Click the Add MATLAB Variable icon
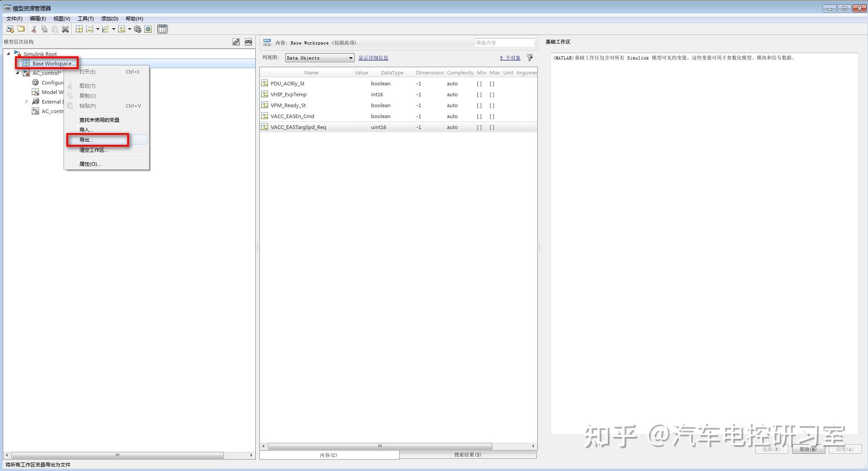 pos(89,29)
